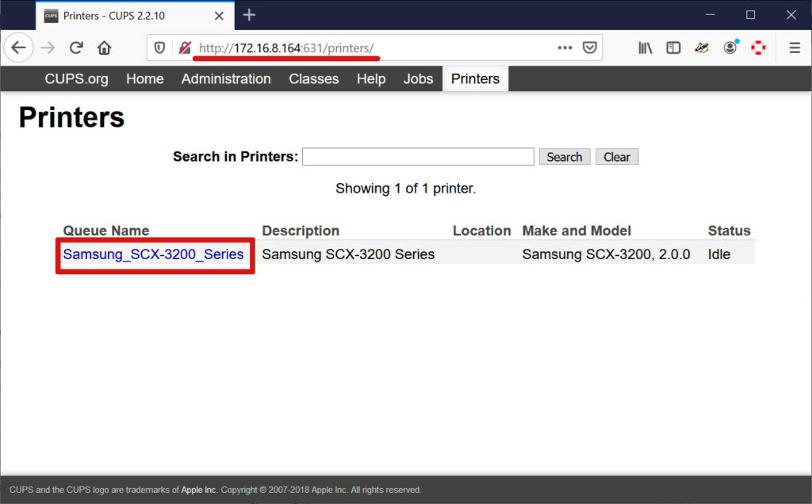Click the Clear button
Image resolution: width=812 pixels, height=504 pixels.
pos(617,157)
